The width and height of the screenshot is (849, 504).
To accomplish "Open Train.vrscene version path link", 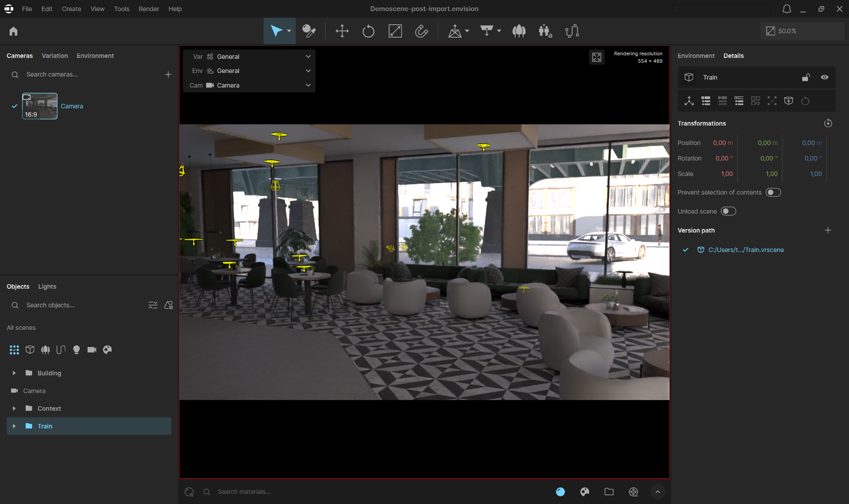I will click(746, 250).
